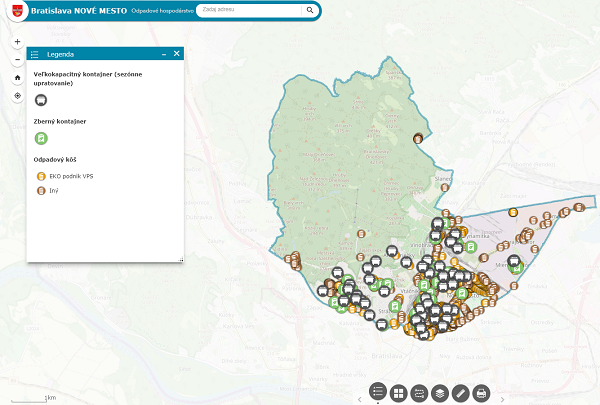Click the Legenda panel header list icon
The width and height of the screenshot is (600, 405).
point(35,54)
